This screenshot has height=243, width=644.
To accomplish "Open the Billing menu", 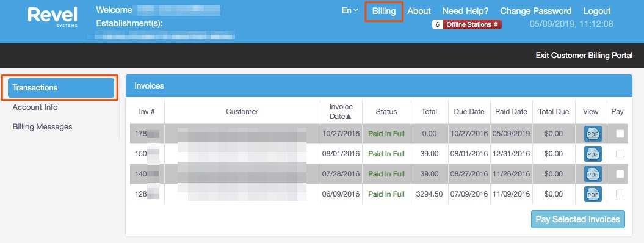I will tap(384, 11).
